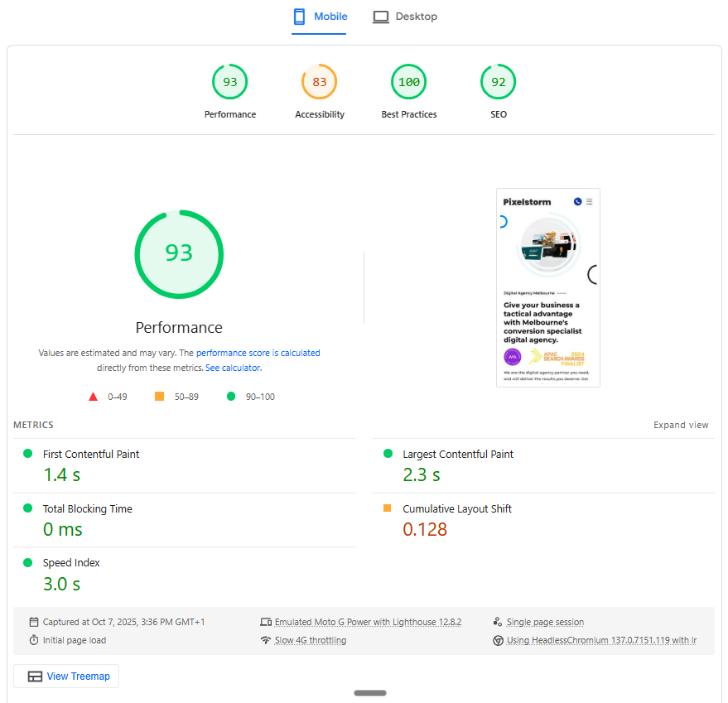
Task: Click Expand view above the metrics
Action: click(681, 424)
